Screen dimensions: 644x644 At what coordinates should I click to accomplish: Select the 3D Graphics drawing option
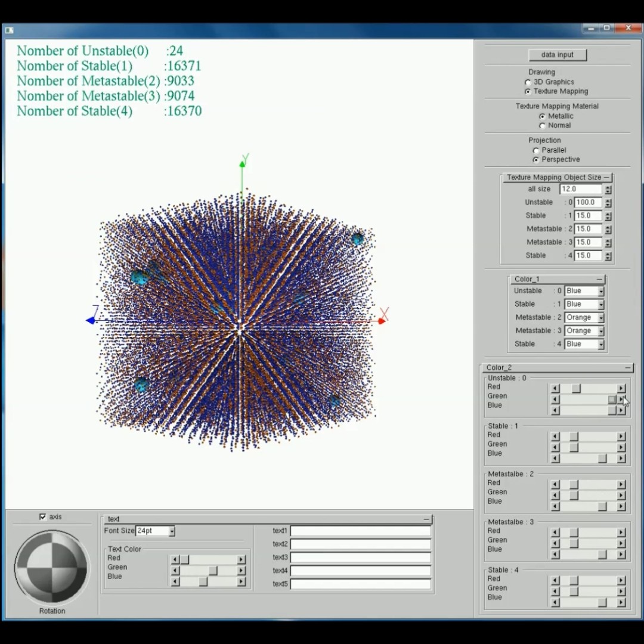528,82
